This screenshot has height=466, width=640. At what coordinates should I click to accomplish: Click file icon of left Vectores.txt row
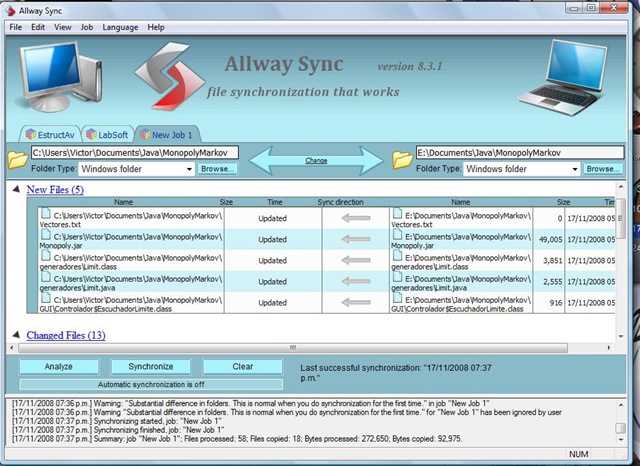click(x=46, y=213)
